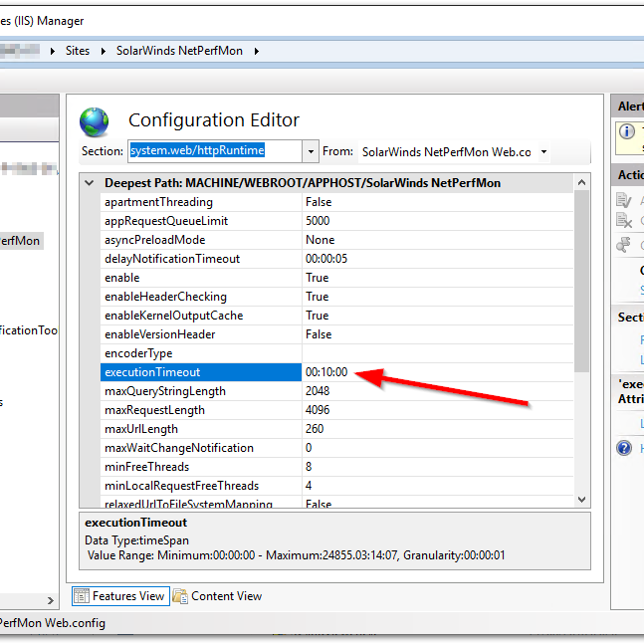Click the None asyncPreloadMode value
The width and height of the screenshot is (644, 644).
coord(320,240)
